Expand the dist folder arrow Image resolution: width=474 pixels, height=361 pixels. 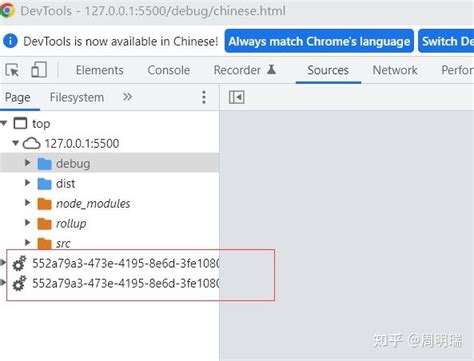pyautogui.click(x=28, y=183)
